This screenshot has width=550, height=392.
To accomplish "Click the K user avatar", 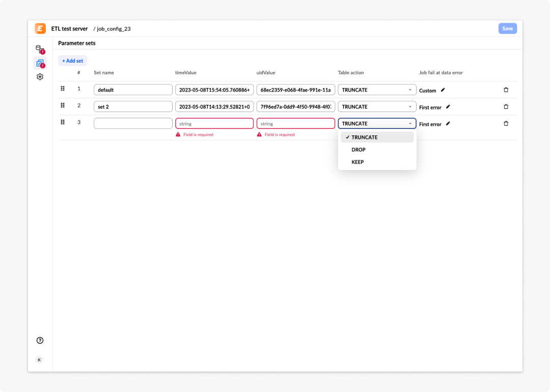I will click(x=39, y=360).
